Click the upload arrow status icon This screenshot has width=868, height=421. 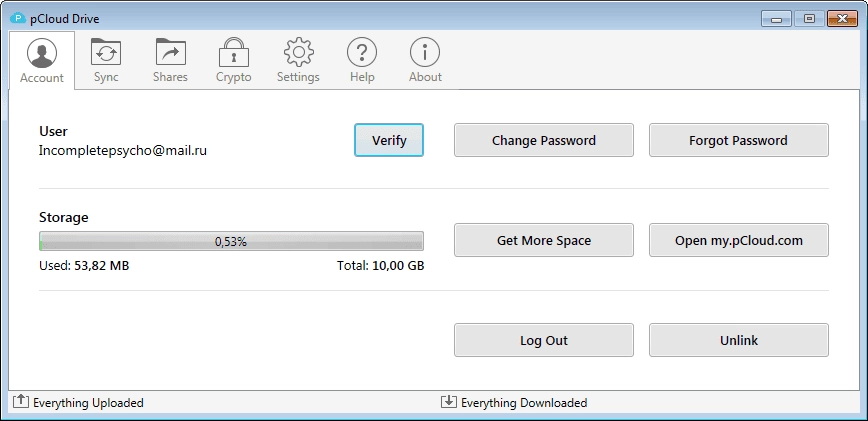pyautogui.click(x=20, y=401)
